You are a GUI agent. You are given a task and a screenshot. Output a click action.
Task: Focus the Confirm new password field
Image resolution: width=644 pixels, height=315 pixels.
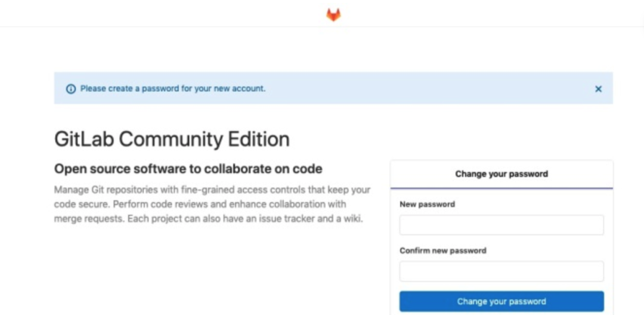tap(501, 271)
